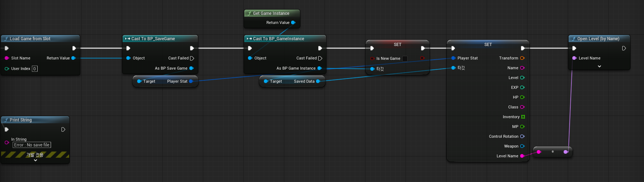Edit User Index value field
This screenshot has width=644, height=182.
click(x=35, y=69)
